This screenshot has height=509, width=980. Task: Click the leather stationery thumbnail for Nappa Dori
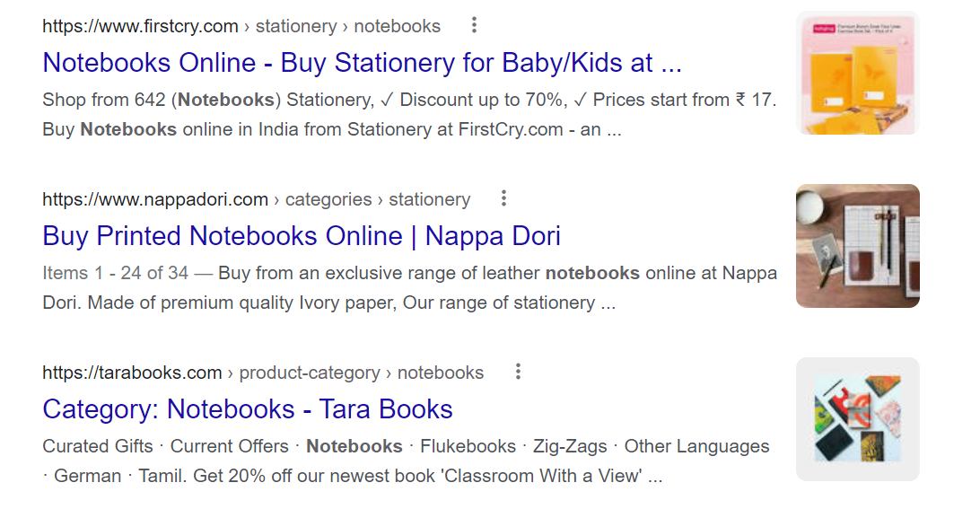[x=857, y=246]
